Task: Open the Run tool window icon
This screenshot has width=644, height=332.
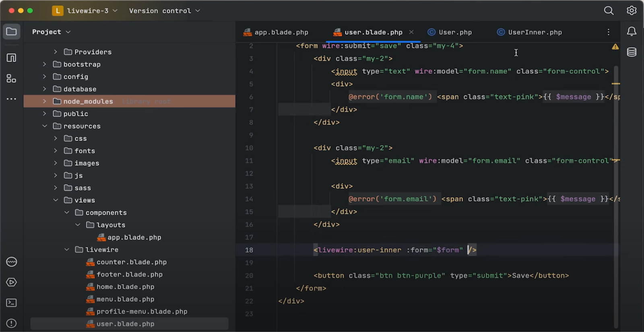Action: [x=11, y=282]
